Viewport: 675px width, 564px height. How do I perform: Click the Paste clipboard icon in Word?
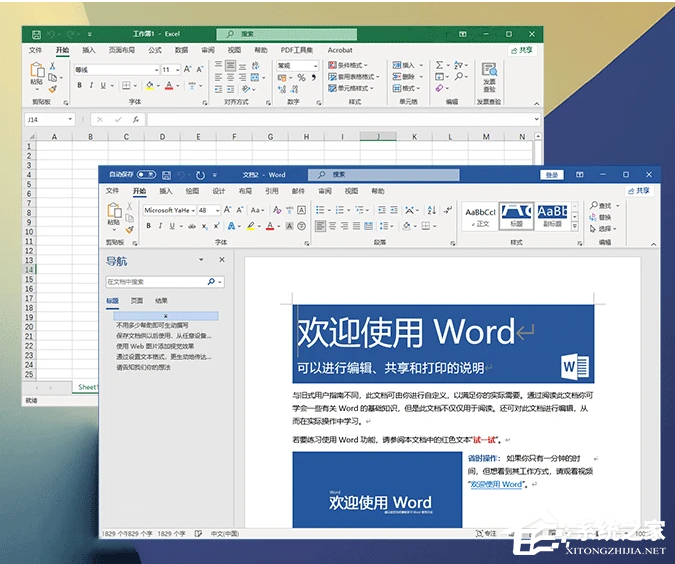pos(114,211)
